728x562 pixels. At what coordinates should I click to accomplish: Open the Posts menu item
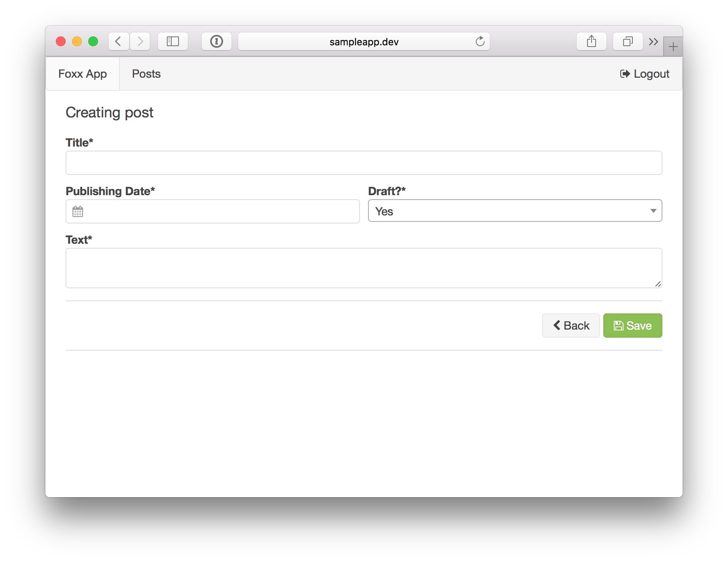click(146, 74)
